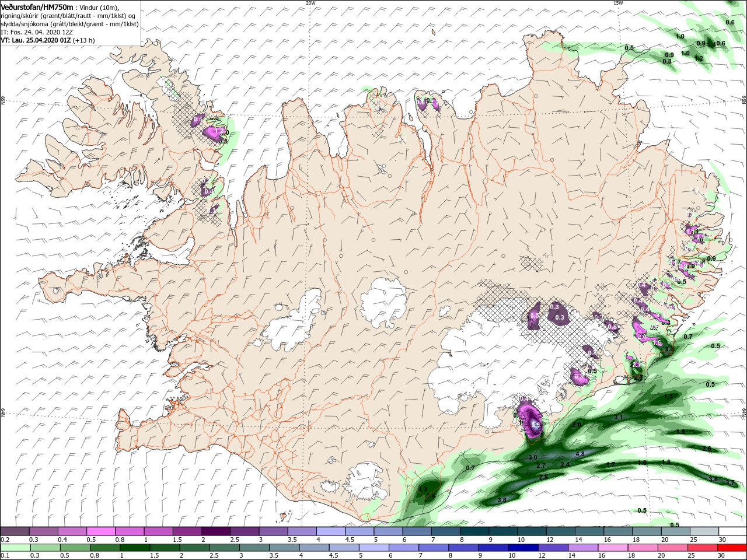Image resolution: width=747 pixels, height=560 pixels.
Task: Click the 1.2 value in northeast corner
Action: coord(699,58)
